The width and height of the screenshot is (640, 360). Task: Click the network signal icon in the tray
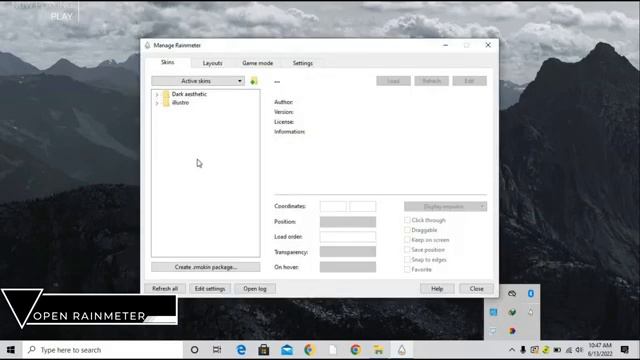[x=569, y=350]
